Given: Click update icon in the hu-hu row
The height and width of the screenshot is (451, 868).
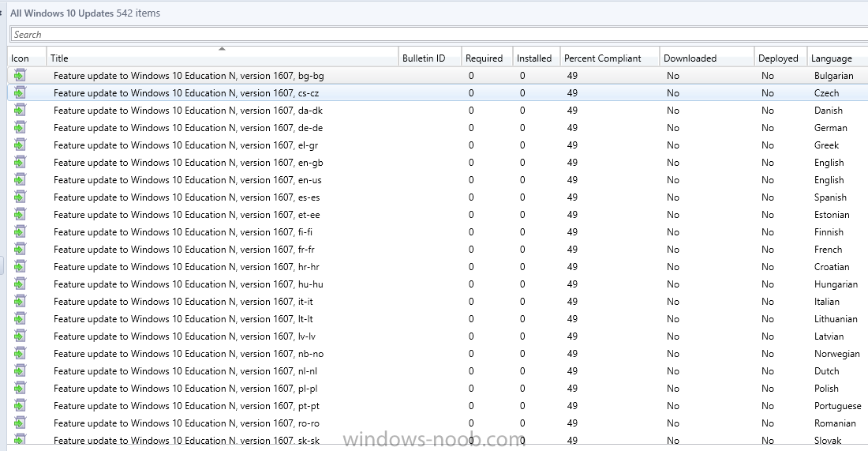Looking at the screenshot, I should (x=20, y=284).
